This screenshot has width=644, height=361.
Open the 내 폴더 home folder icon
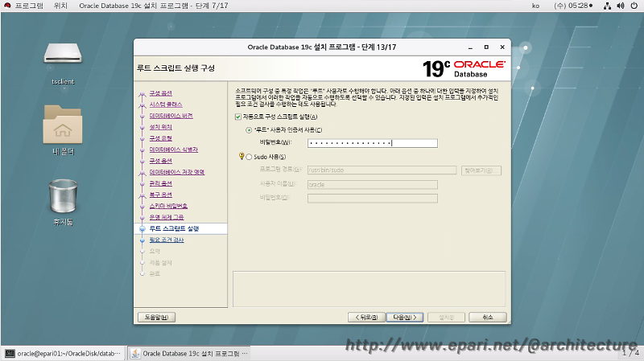point(63,125)
